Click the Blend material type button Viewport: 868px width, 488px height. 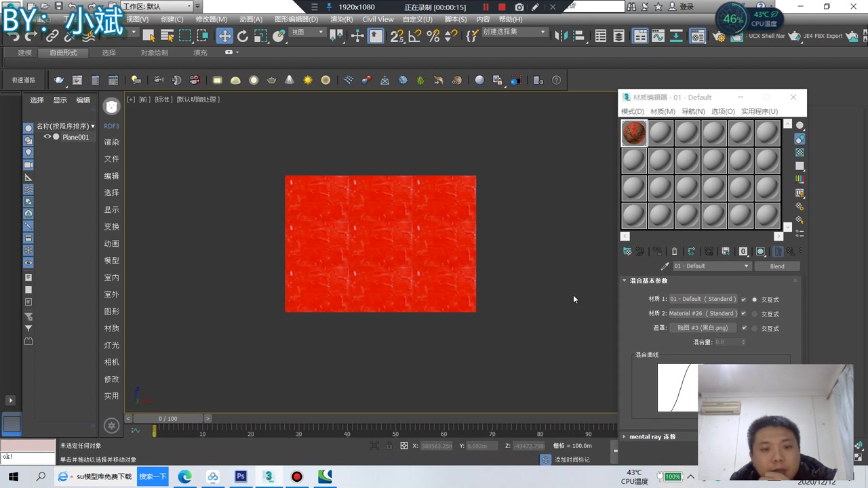(x=777, y=266)
